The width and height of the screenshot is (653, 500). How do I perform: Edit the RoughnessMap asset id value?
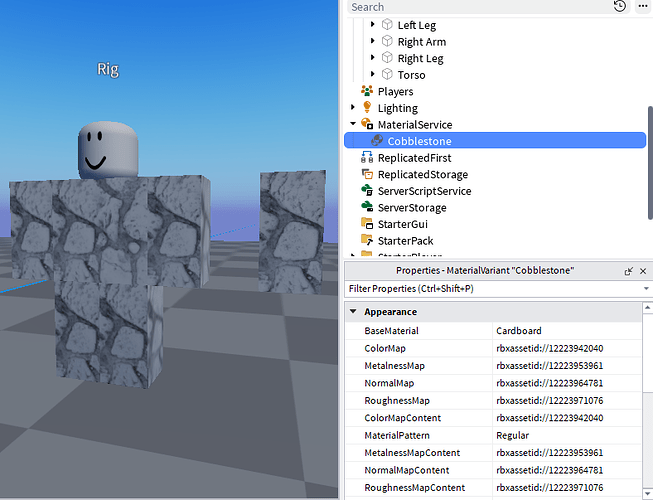pyautogui.click(x=566, y=400)
